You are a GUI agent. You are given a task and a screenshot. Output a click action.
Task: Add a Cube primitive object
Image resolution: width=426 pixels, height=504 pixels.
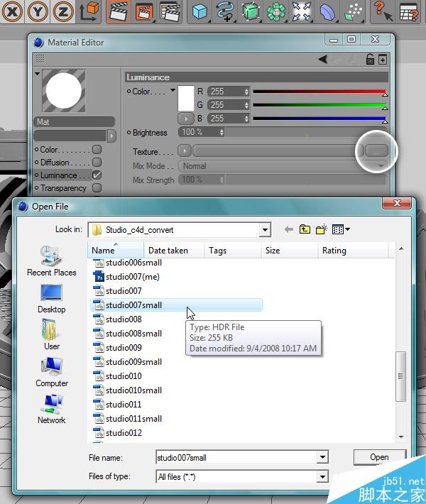[200, 11]
